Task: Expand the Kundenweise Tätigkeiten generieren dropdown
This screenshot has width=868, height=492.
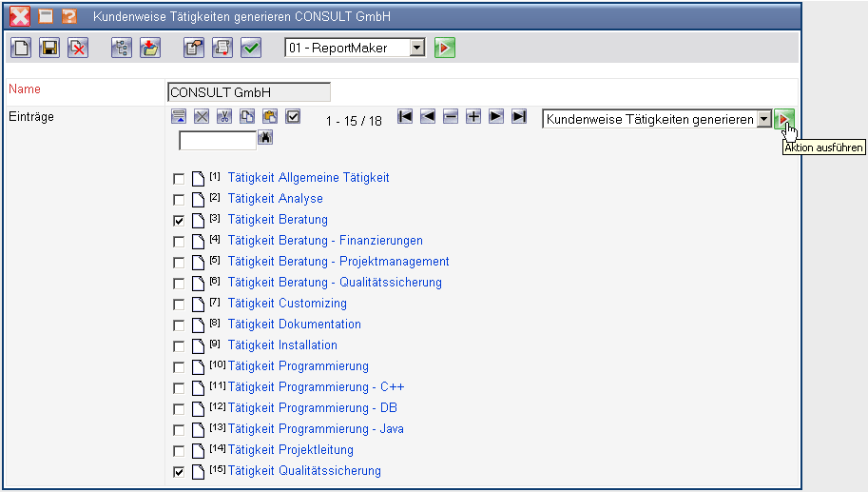Action: 763,119
